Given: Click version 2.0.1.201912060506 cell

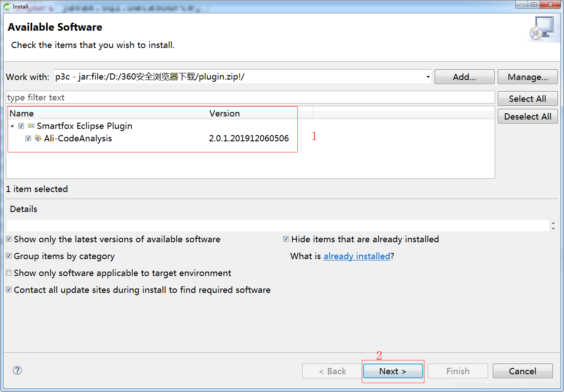Looking at the screenshot, I should (249, 139).
